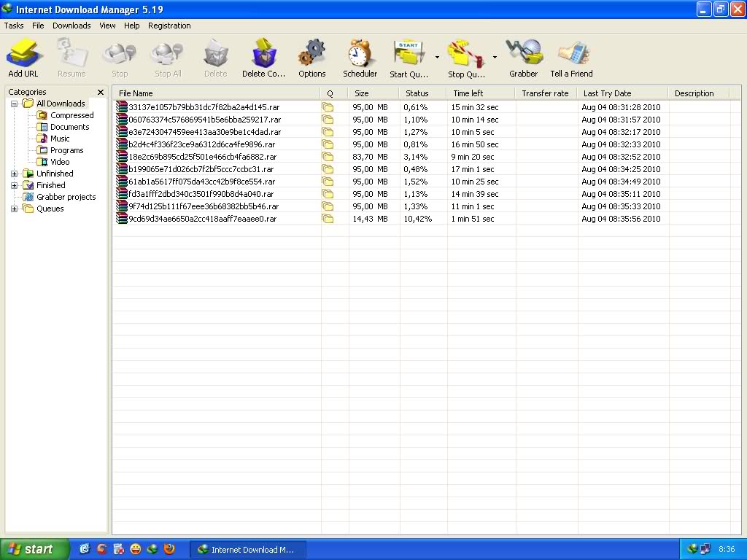Collapse the All Downloads tree node

[15, 104]
